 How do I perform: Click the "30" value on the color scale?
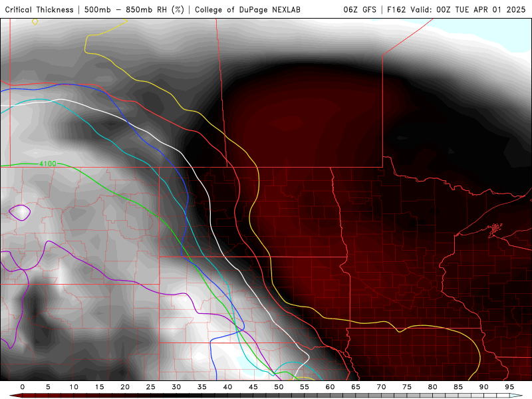176,387
